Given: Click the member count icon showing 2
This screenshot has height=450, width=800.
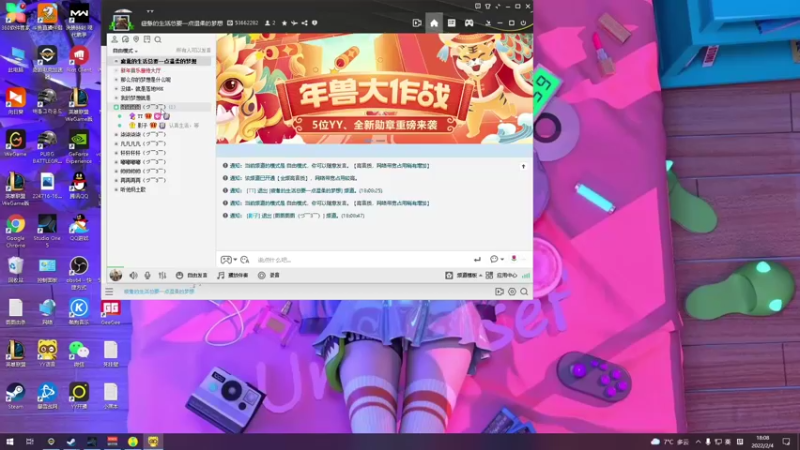Looking at the screenshot, I should coord(270,23).
